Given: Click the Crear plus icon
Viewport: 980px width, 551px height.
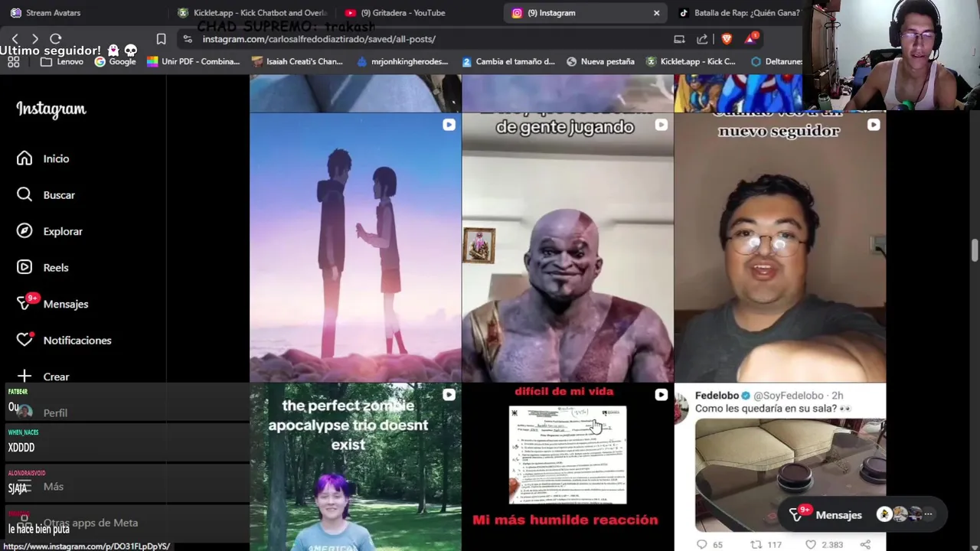Looking at the screenshot, I should (24, 377).
